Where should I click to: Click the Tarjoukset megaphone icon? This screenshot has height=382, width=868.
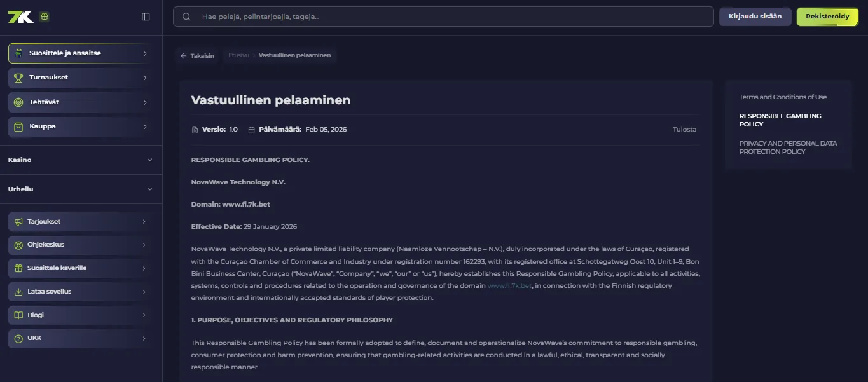18,222
